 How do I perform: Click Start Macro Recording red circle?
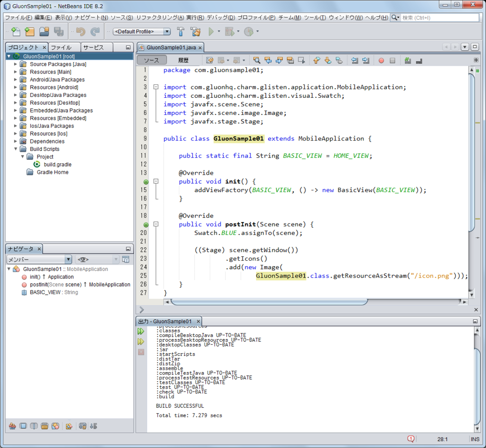(381, 61)
